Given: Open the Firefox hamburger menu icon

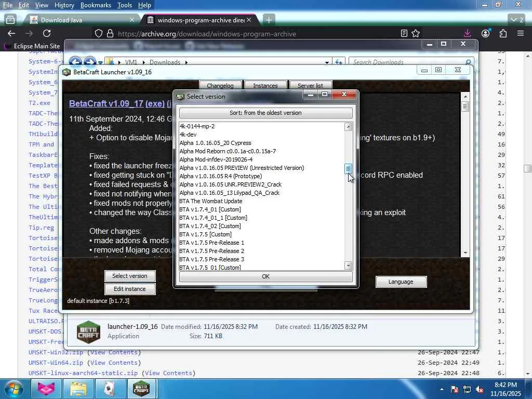Looking at the screenshot, I should 521,33.
